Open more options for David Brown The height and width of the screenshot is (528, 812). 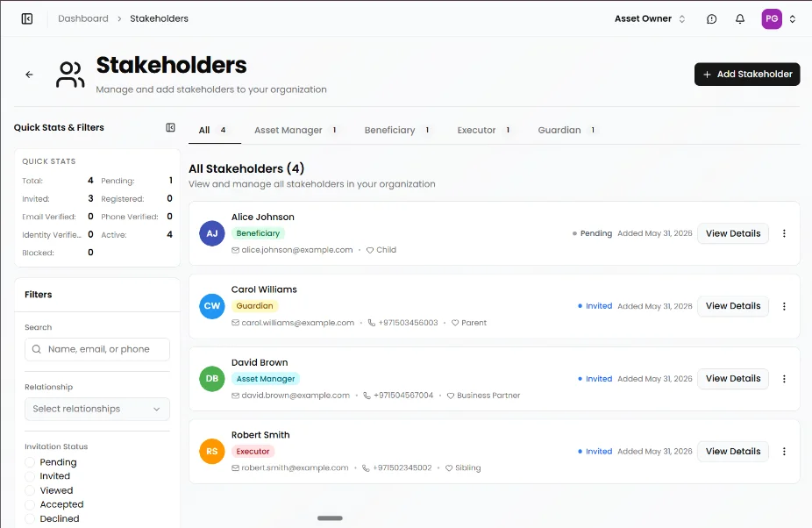784,379
